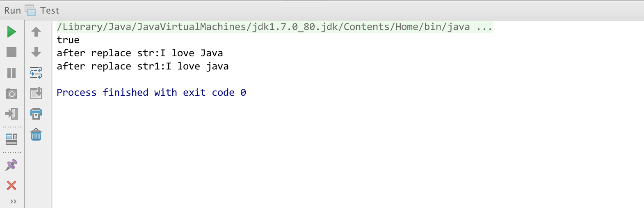Expand hidden toolbar actions with double chevron

coord(13,201)
